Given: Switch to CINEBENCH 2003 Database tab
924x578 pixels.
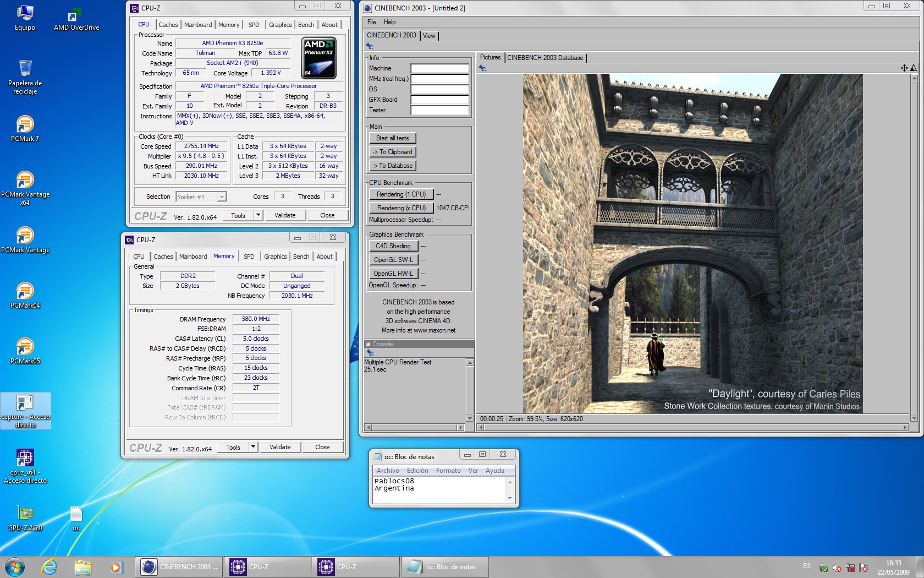Looking at the screenshot, I should pos(545,58).
